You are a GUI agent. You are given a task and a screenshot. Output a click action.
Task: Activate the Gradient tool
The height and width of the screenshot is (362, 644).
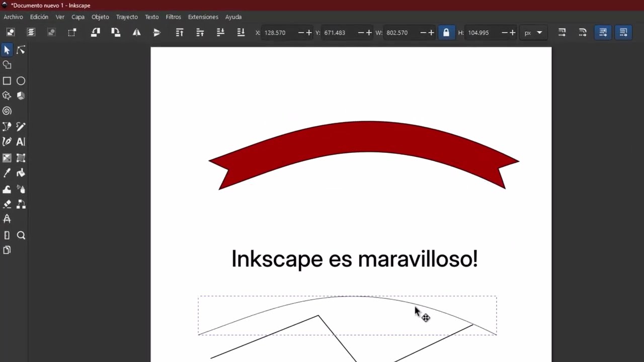(x=7, y=158)
